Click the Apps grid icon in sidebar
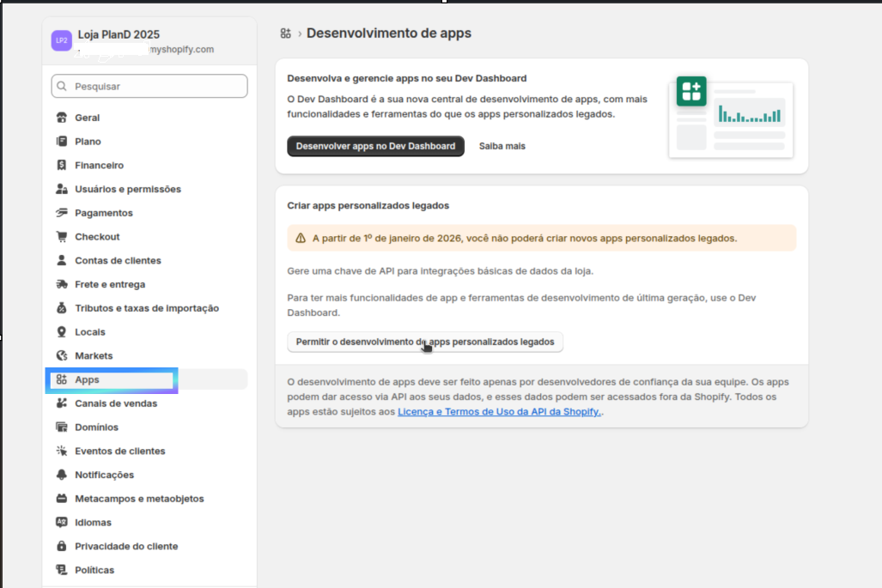Screen dimensions: 882x588 61,379
